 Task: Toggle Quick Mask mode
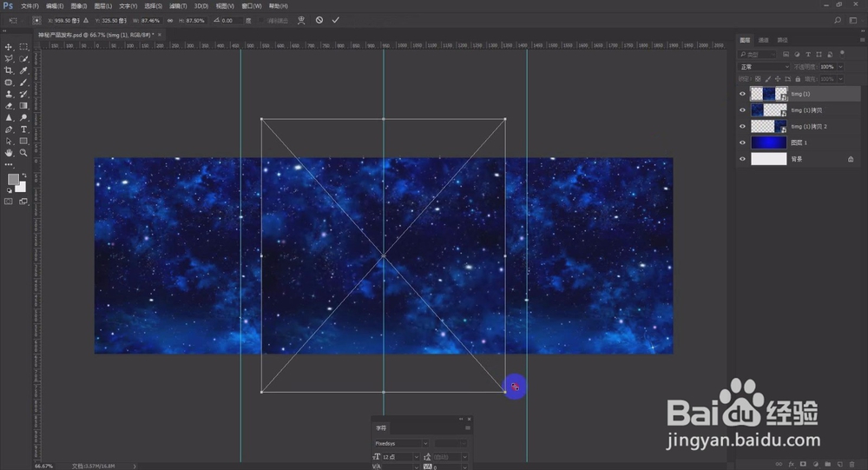coord(9,202)
